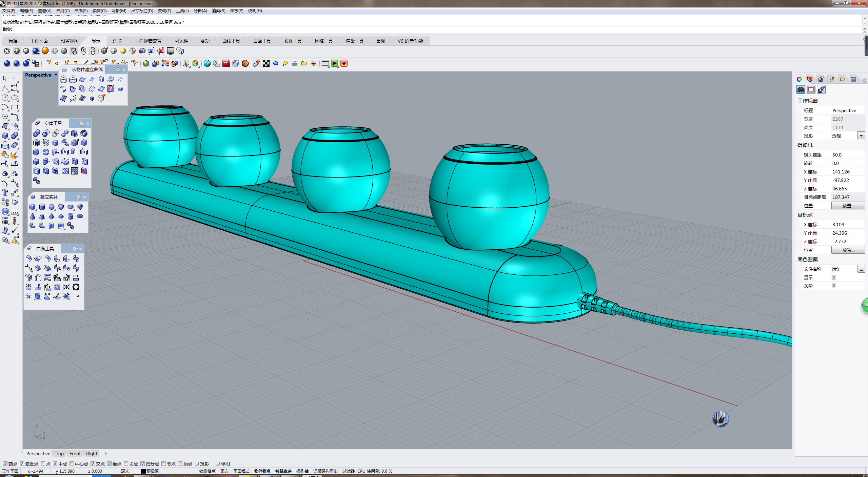Open the 分析(A) menu
The height and width of the screenshot is (477, 868).
pos(200,11)
